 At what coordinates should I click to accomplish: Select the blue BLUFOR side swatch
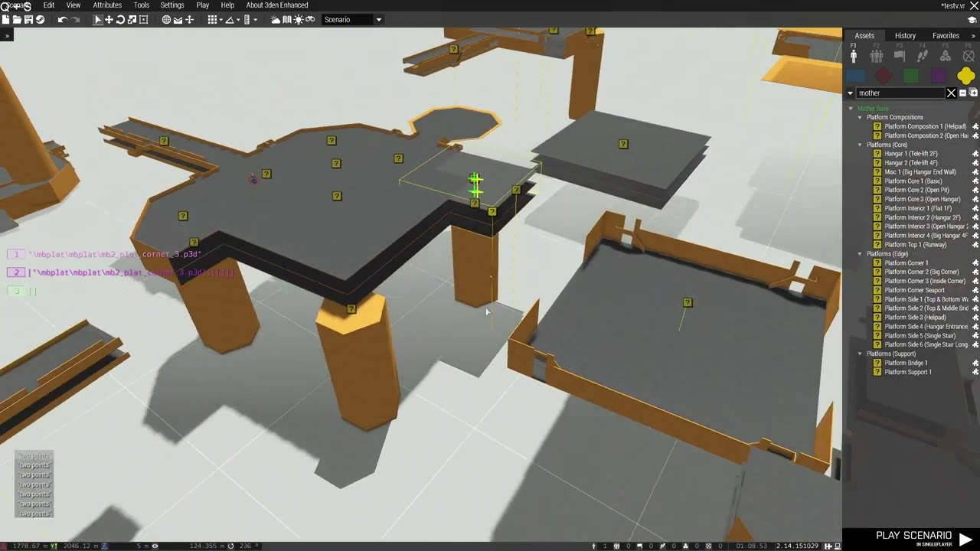click(x=856, y=76)
